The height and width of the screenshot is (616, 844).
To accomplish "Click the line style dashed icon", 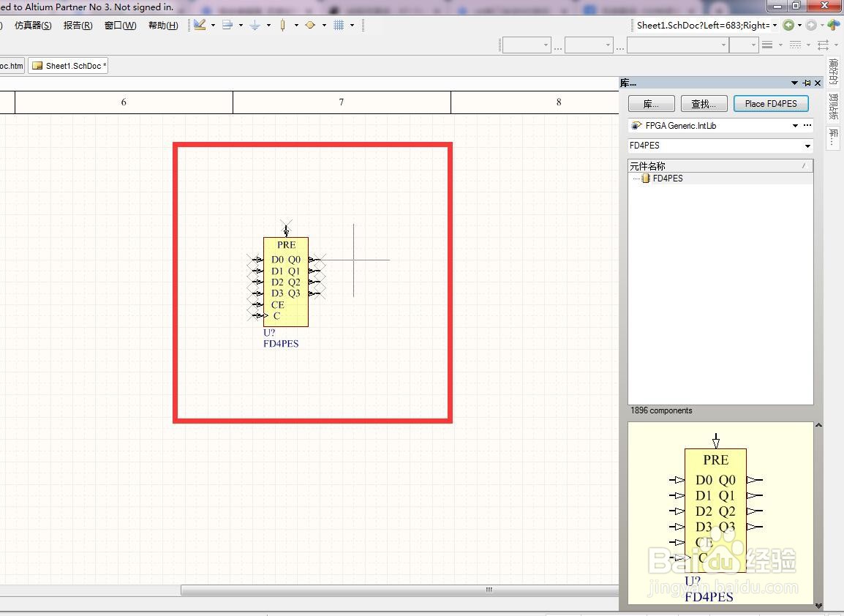I will (796, 45).
